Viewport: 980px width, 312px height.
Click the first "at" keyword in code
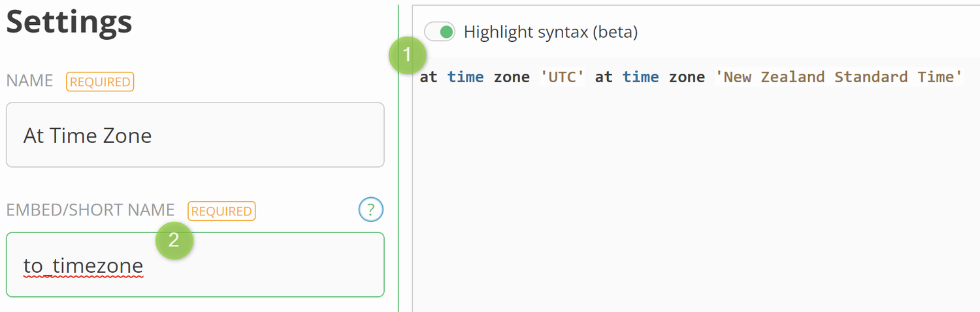(429, 77)
